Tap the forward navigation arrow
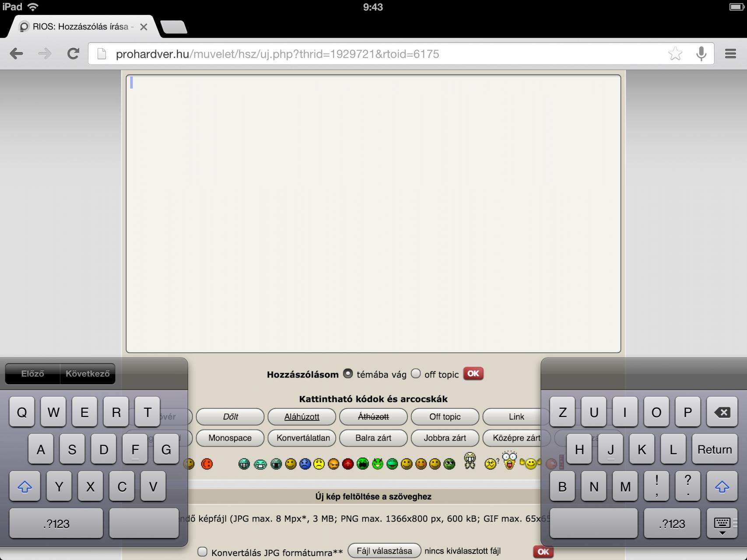The image size is (747, 560). tap(45, 54)
